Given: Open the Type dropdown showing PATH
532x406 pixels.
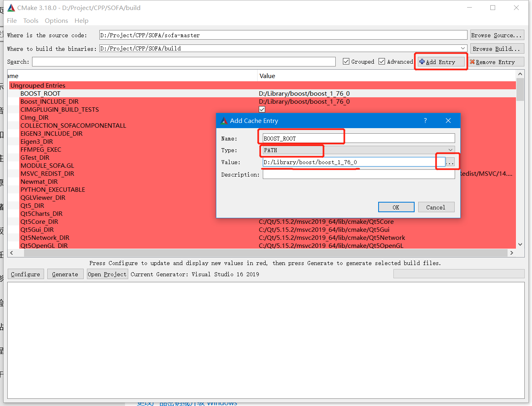Looking at the screenshot, I should [x=450, y=150].
